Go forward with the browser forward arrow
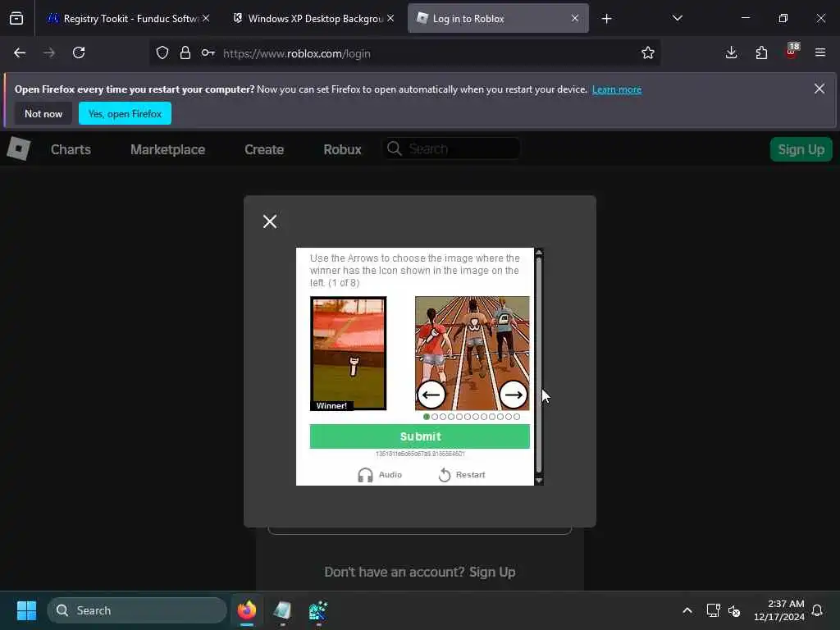 49,52
